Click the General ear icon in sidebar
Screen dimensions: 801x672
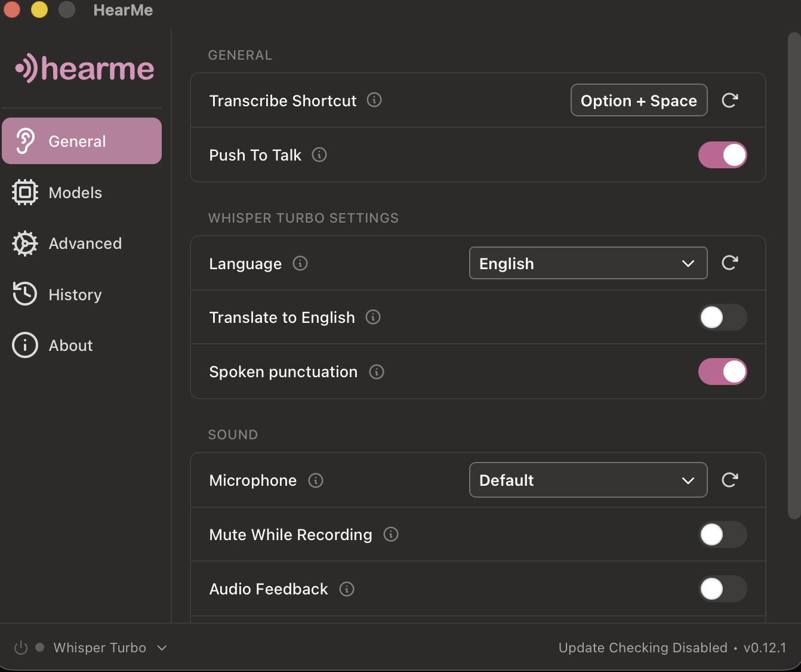pyautogui.click(x=25, y=141)
